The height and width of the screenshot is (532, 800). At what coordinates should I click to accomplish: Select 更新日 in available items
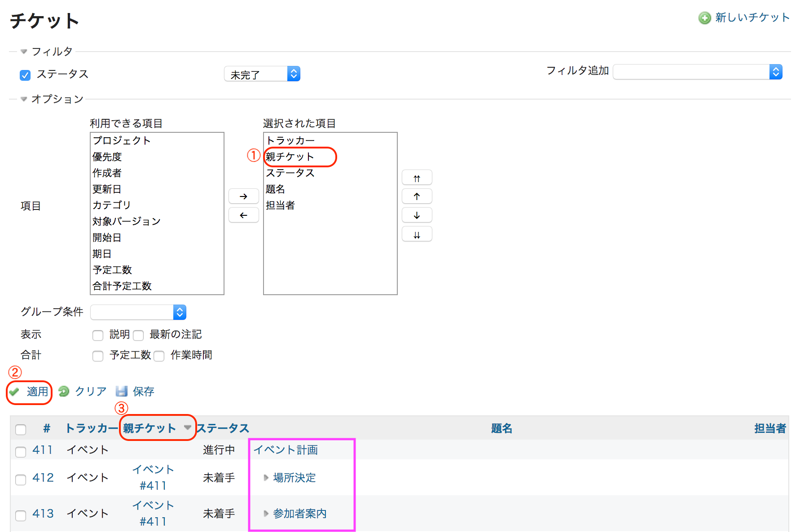point(157,189)
